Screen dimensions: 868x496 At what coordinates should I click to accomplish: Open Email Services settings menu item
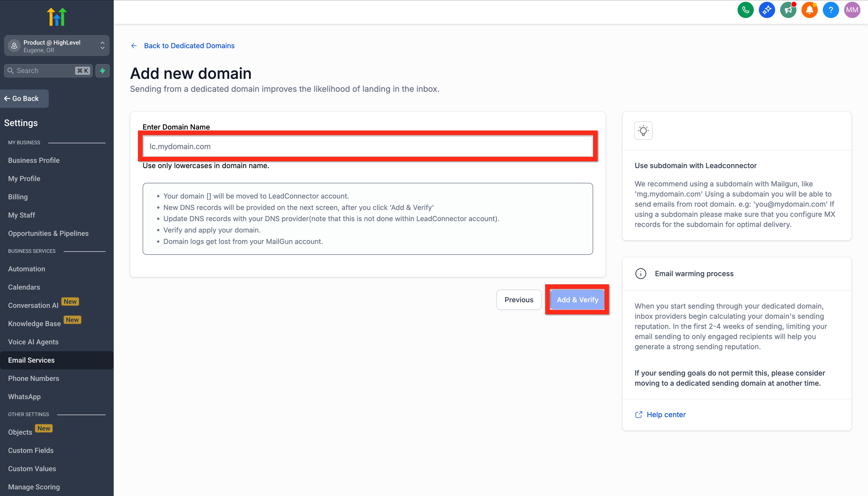tap(31, 360)
